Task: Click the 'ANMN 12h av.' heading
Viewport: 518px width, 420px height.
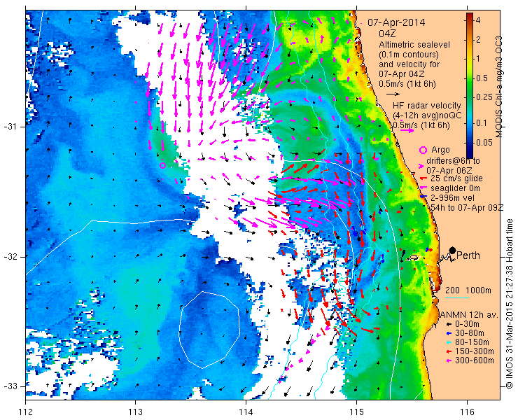Action: coord(469,314)
